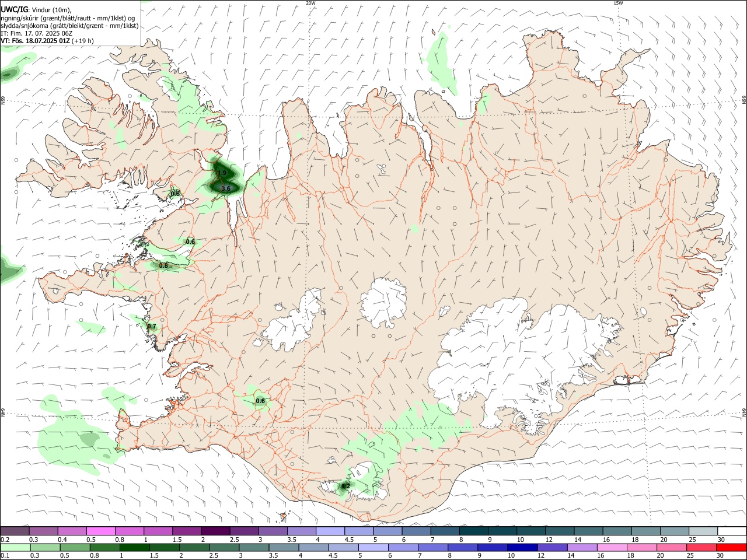Click the 2.5 grey-green swatch in bottom legend row
The height and width of the screenshot is (560, 747).
coord(224,547)
